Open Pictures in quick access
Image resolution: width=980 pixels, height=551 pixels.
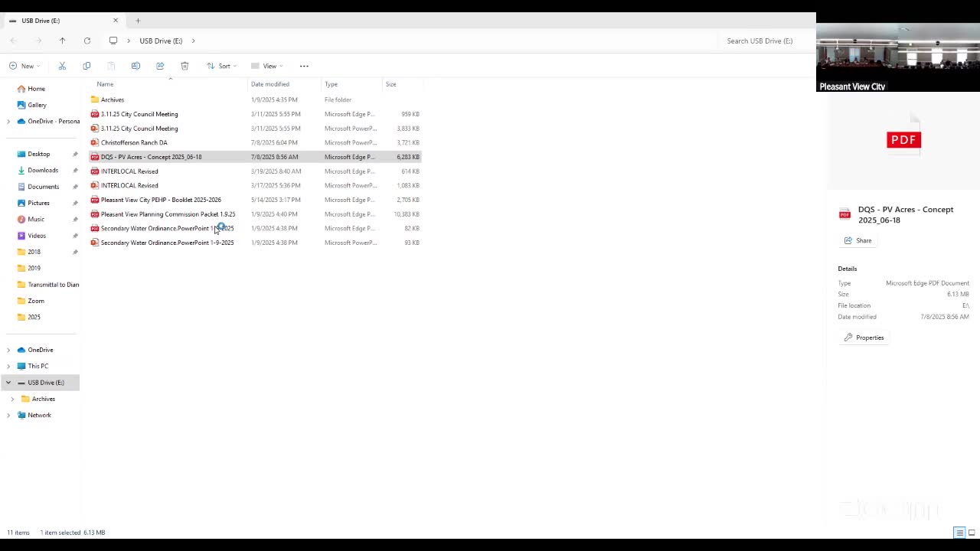coord(38,203)
